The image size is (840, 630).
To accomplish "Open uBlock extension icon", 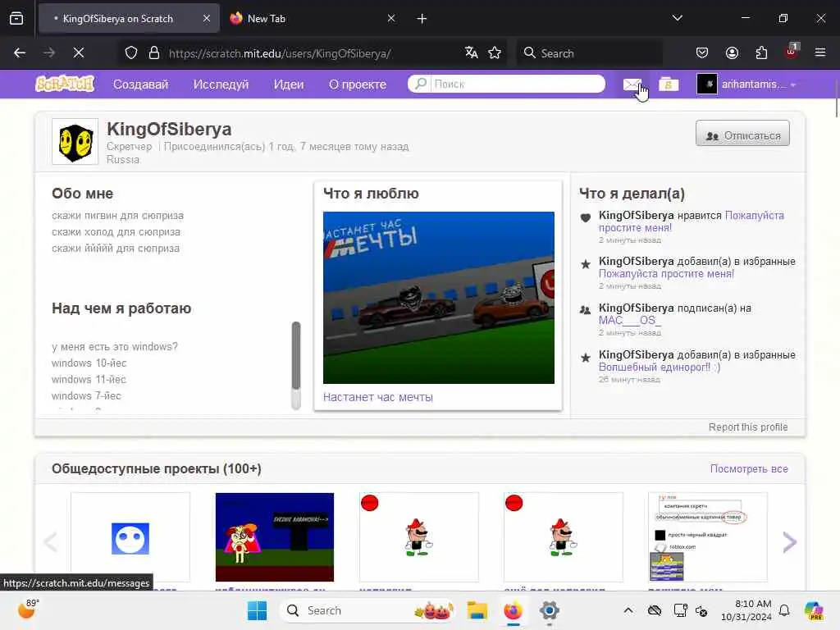I will point(792,52).
